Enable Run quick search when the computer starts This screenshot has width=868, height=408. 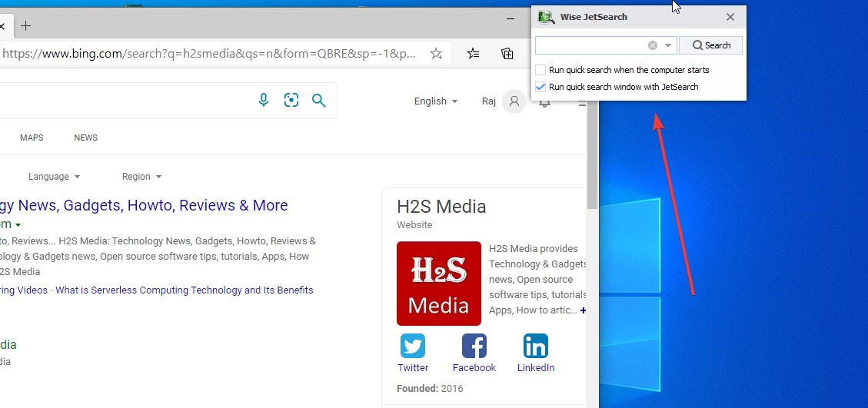click(540, 70)
